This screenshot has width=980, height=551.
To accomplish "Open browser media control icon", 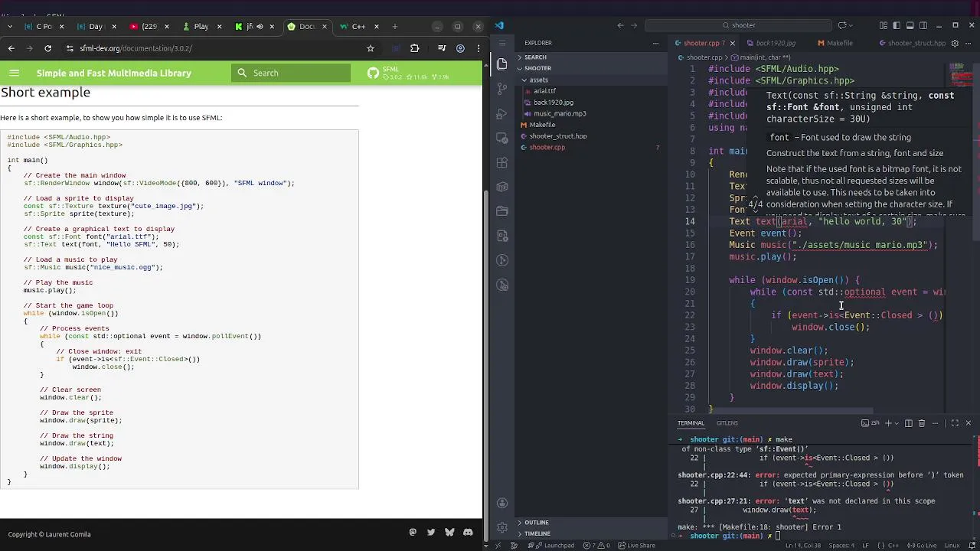I will tap(442, 48).
